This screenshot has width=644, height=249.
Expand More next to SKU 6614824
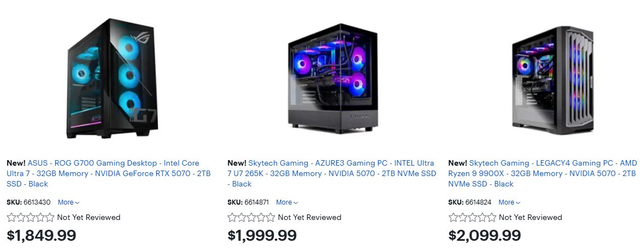pyautogui.click(x=509, y=202)
